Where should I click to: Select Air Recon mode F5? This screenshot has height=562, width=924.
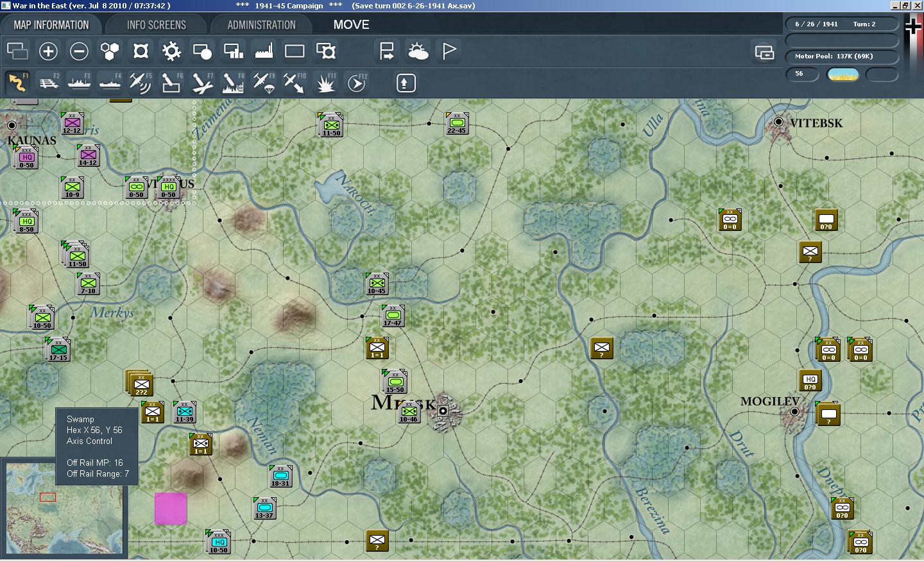click(x=141, y=83)
